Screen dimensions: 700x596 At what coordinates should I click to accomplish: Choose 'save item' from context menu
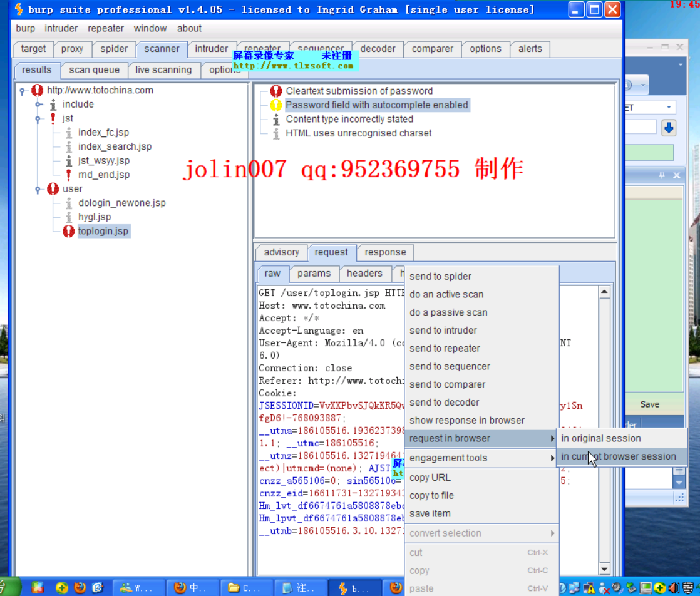pyautogui.click(x=481, y=514)
